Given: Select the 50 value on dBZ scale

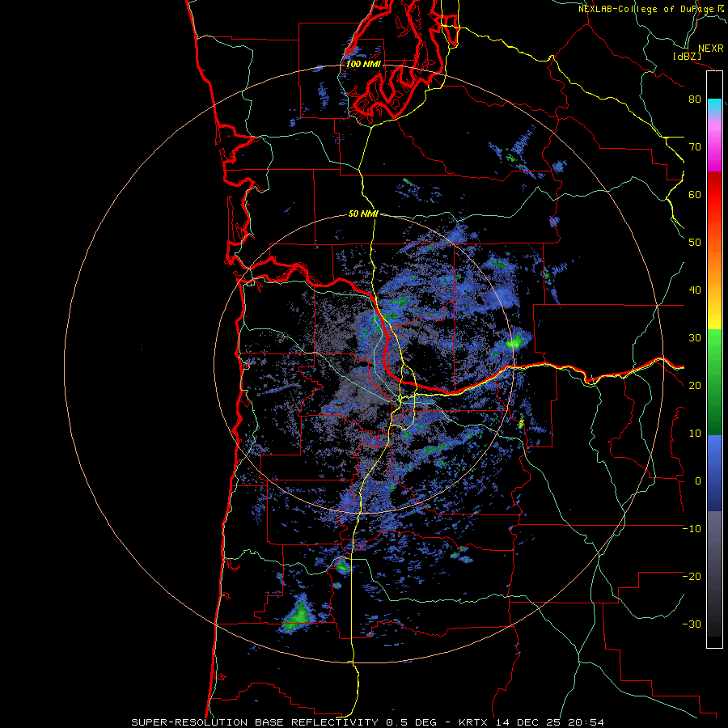Looking at the screenshot, I should click(x=695, y=243).
